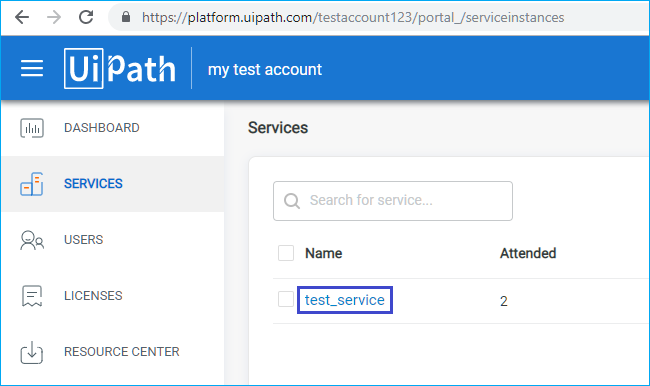650x386 pixels.
Task: Click the Attended column header
Action: (528, 253)
